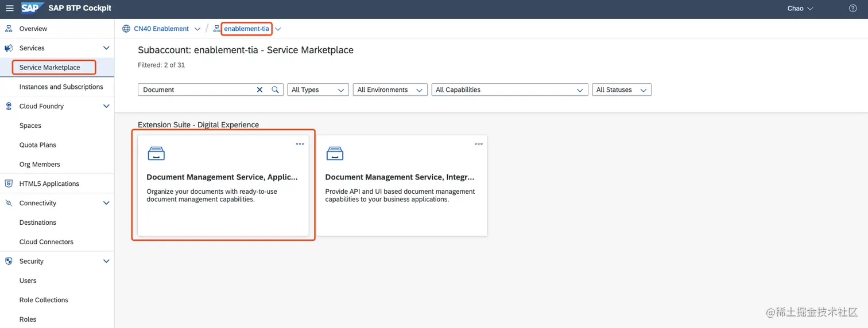Click Services label in sidebar
The image size is (868, 328).
(x=32, y=48)
